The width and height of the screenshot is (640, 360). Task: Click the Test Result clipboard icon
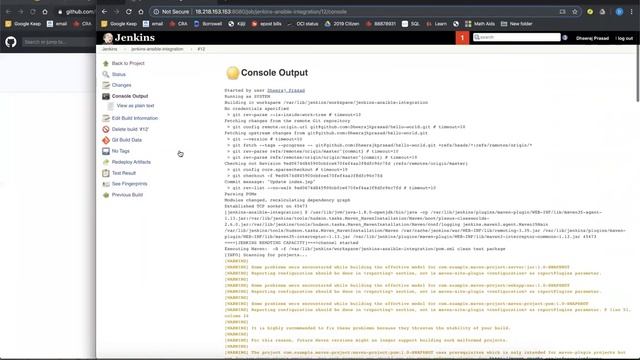[106, 173]
